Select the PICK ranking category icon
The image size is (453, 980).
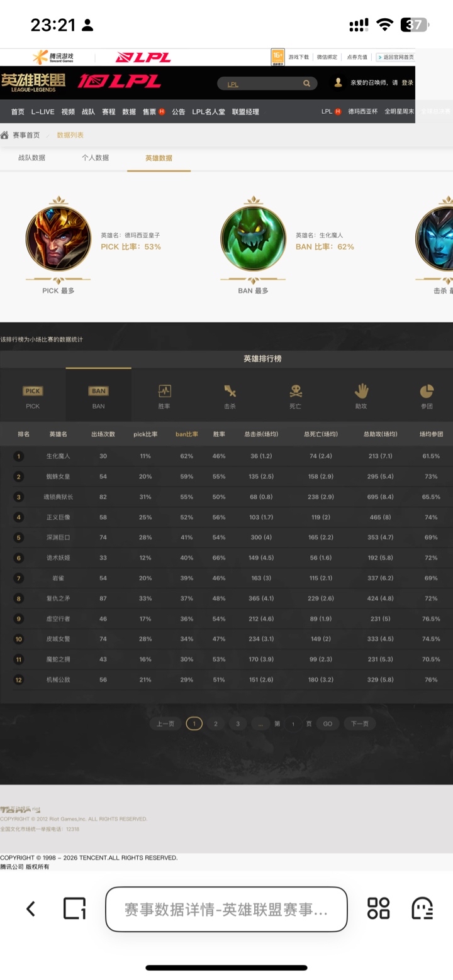point(33,391)
